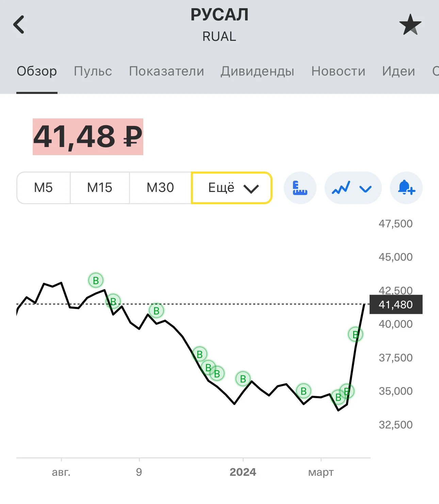This screenshot has height=504, width=439.
Task: Open the Показатели tab
Action: [166, 71]
